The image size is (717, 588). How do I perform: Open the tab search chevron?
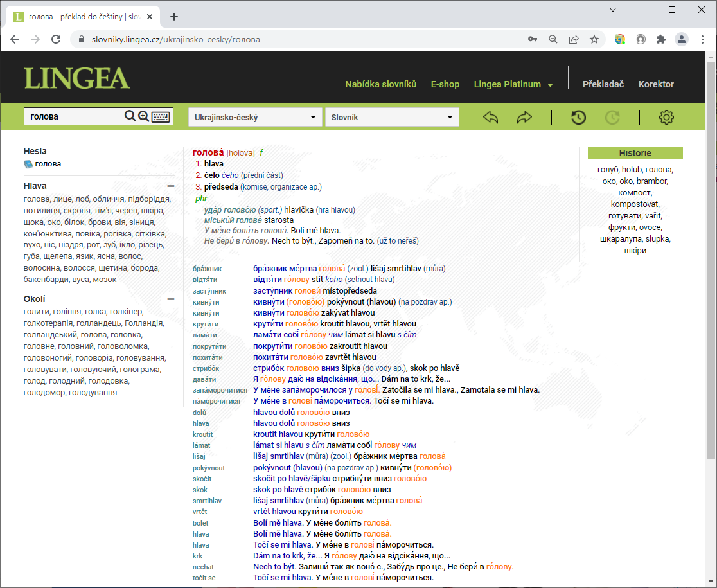pos(613,10)
